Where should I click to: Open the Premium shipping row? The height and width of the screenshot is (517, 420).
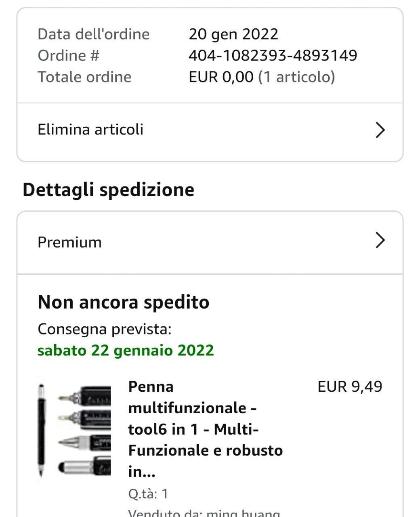(69, 242)
